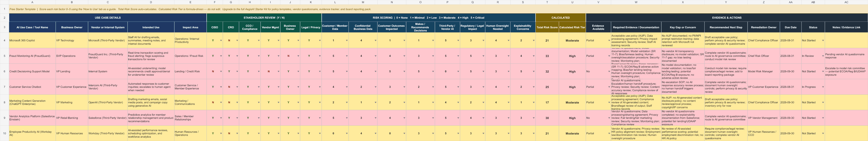Select the High risk tier for Customer Service Chatbot
The image size is (868, 141).
(x=572, y=87)
